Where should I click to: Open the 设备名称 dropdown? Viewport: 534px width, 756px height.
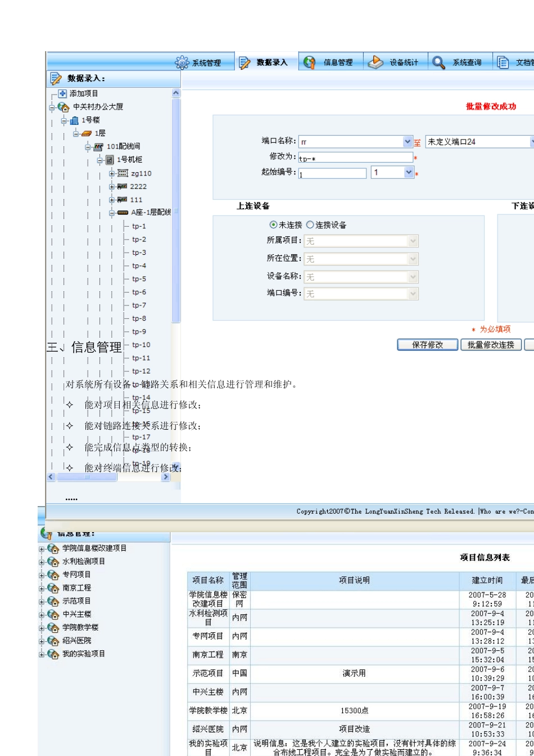click(x=413, y=277)
